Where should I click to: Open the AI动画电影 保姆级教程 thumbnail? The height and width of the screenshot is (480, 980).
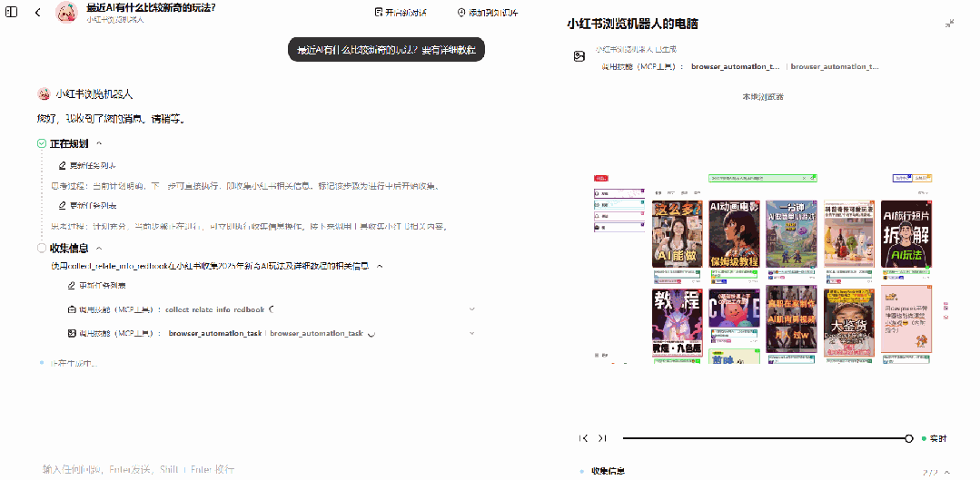pos(734,234)
